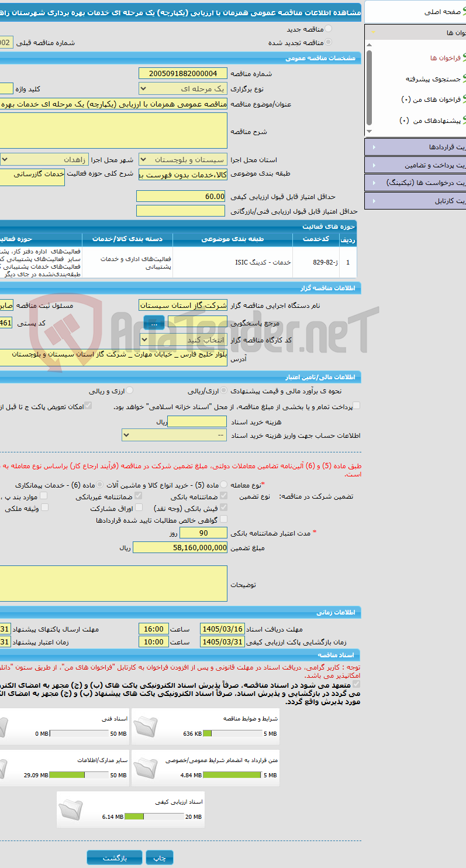The width and height of the screenshot is (466, 868).
Task: Click the green icon beside فراخوان ها
Action: click(x=464, y=57)
